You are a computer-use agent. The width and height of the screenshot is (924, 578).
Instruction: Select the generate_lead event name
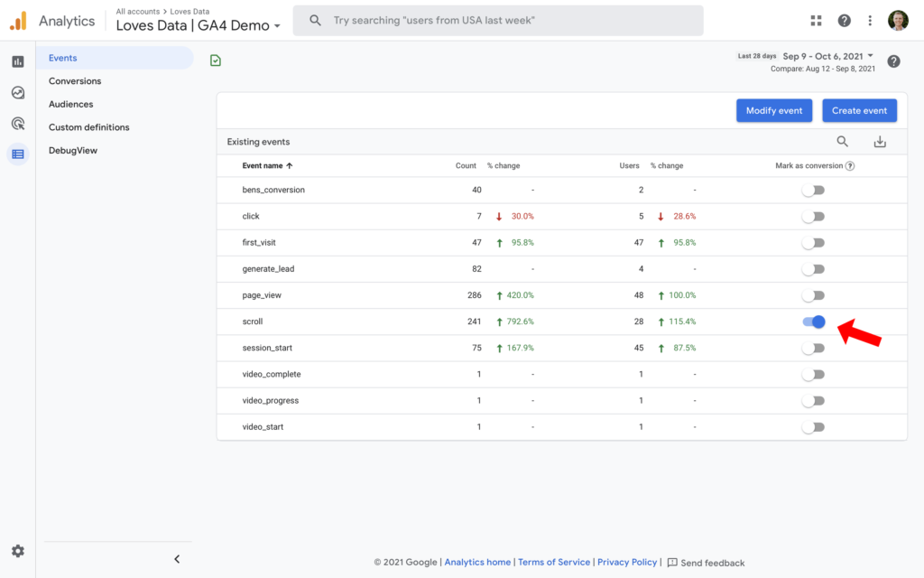coord(268,269)
